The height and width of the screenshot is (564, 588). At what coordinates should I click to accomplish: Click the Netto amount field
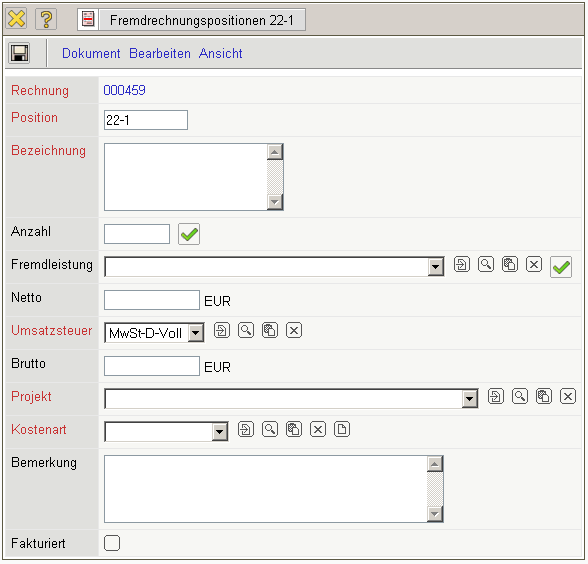tap(152, 300)
